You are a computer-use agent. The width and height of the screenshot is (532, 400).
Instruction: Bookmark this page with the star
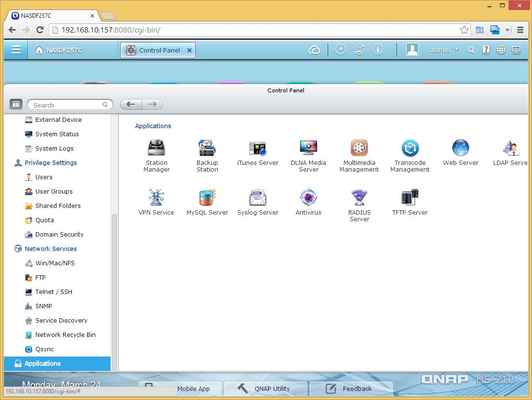(x=464, y=30)
